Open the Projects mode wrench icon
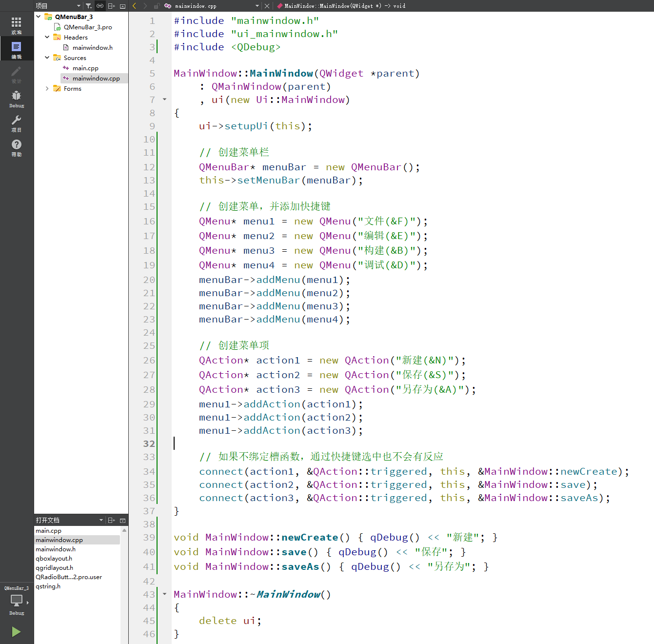Viewport: 654px width, 644px height. coord(17,123)
